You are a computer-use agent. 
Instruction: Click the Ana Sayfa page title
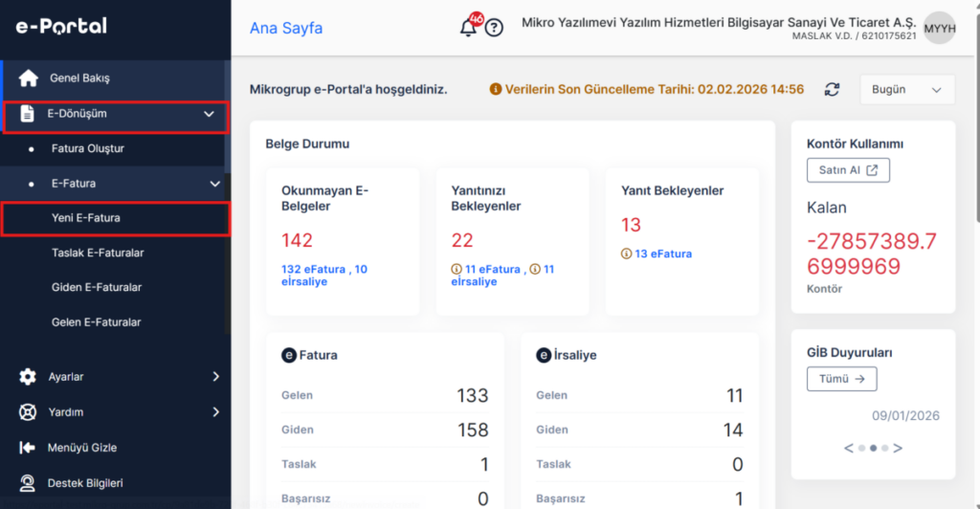[x=286, y=28]
